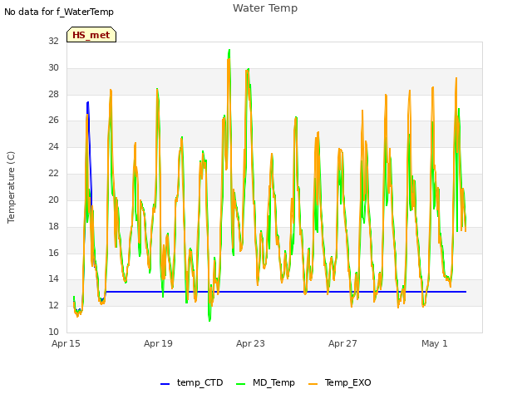Click the 30 y-axis tick label
The height and width of the screenshot is (399, 532).
point(53,67)
